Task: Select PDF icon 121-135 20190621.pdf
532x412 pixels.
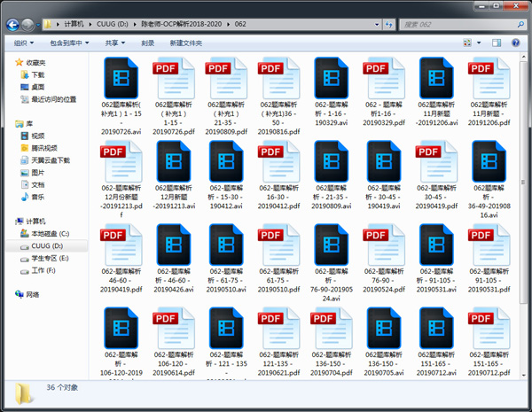Action: point(279,328)
